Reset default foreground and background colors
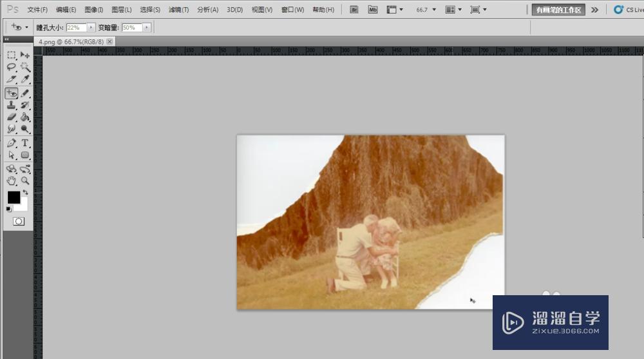Screen dimensions: 644x359 tap(8, 209)
